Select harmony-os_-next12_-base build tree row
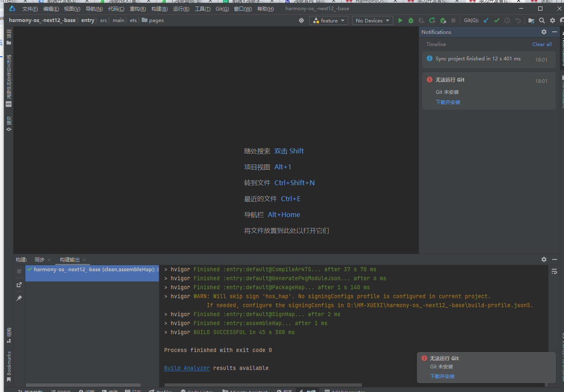Screen dimensions: 564x392 click(x=92, y=273)
